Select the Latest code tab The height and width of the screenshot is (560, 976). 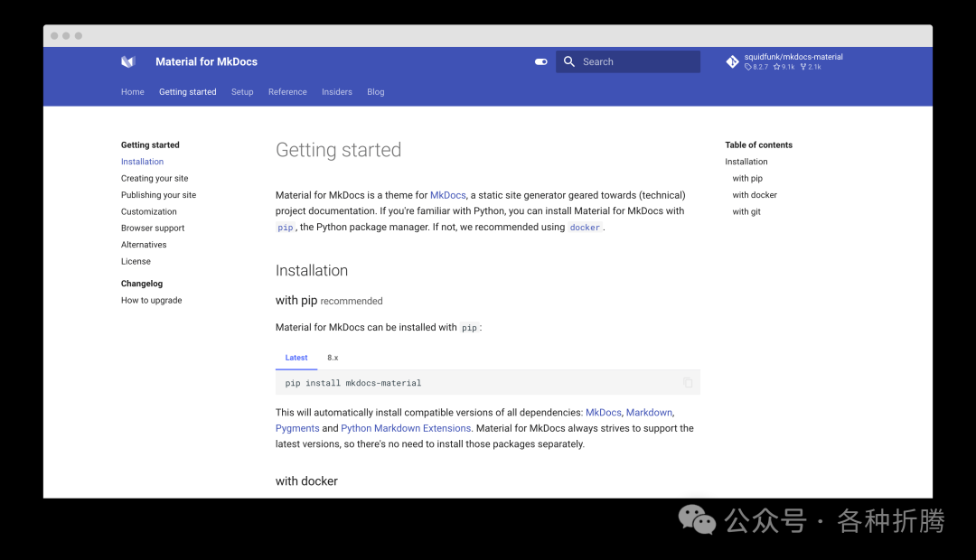click(x=296, y=358)
